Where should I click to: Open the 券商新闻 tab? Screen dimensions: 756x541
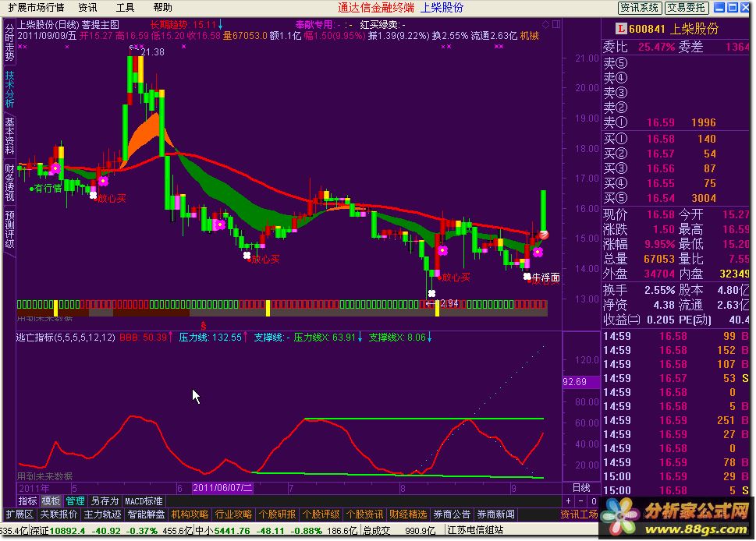495,514
